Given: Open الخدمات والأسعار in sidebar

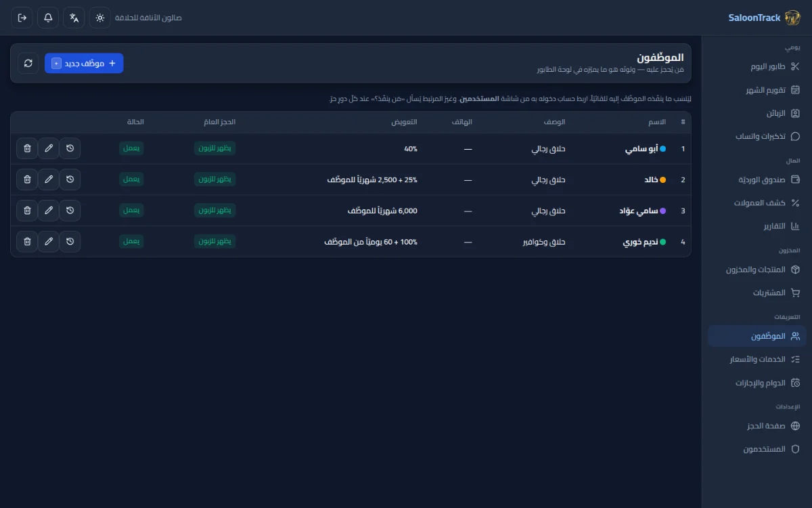Looking at the screenshot, I should (x=757, y=359).
